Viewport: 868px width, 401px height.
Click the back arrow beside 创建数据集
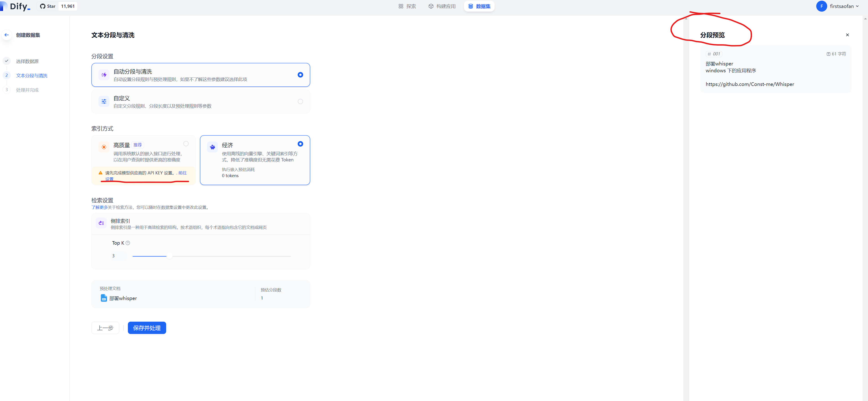(x=6, y=35)
